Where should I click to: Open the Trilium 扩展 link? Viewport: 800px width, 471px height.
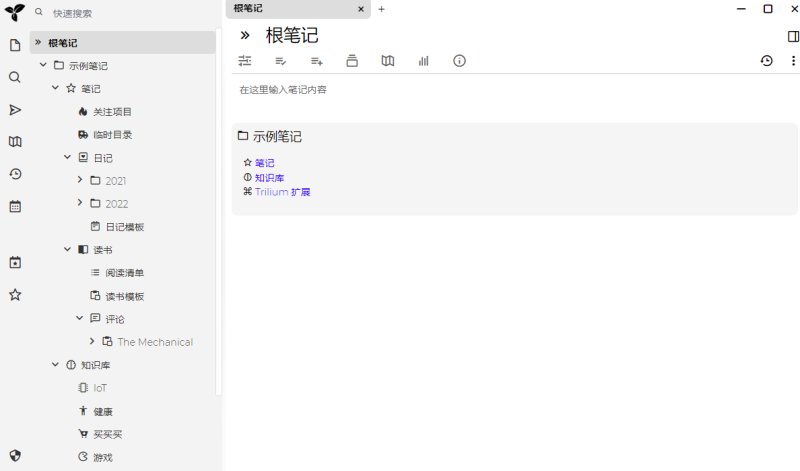click(283, 192)
